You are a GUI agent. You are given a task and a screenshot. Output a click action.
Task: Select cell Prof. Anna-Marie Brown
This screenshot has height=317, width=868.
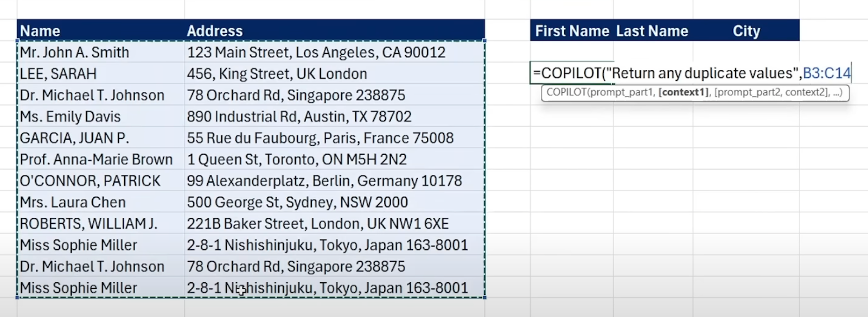coord(100,159)
